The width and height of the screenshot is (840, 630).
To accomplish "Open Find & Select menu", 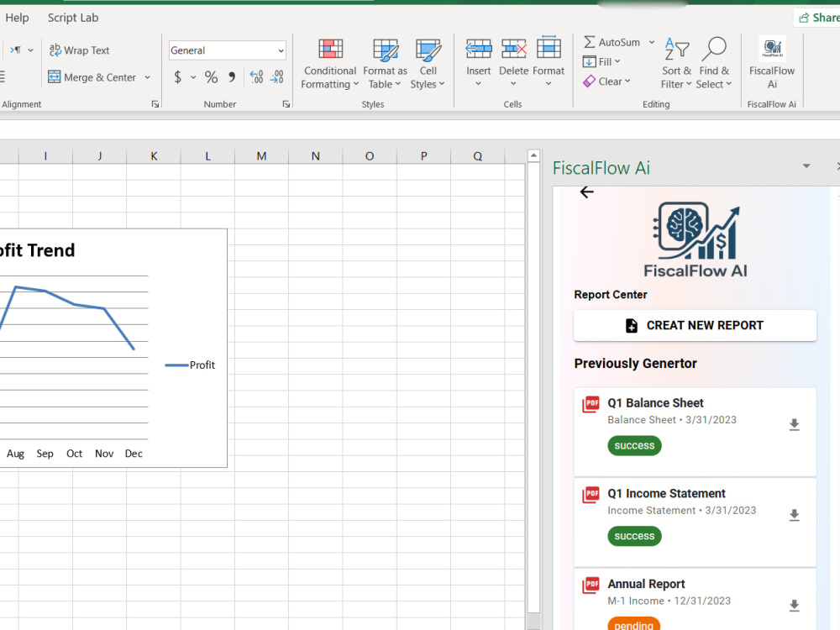I will tap(714, 63).
